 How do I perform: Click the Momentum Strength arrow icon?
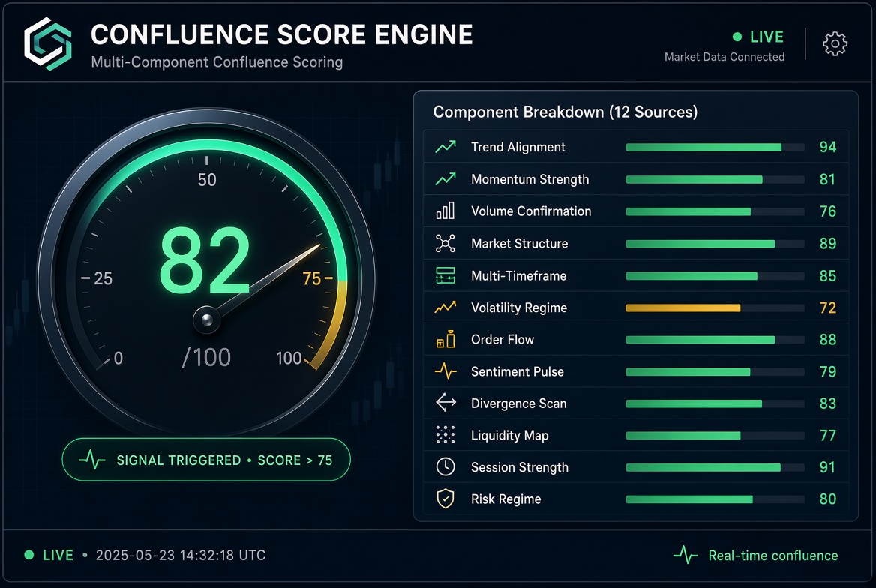tap(445, 179)
